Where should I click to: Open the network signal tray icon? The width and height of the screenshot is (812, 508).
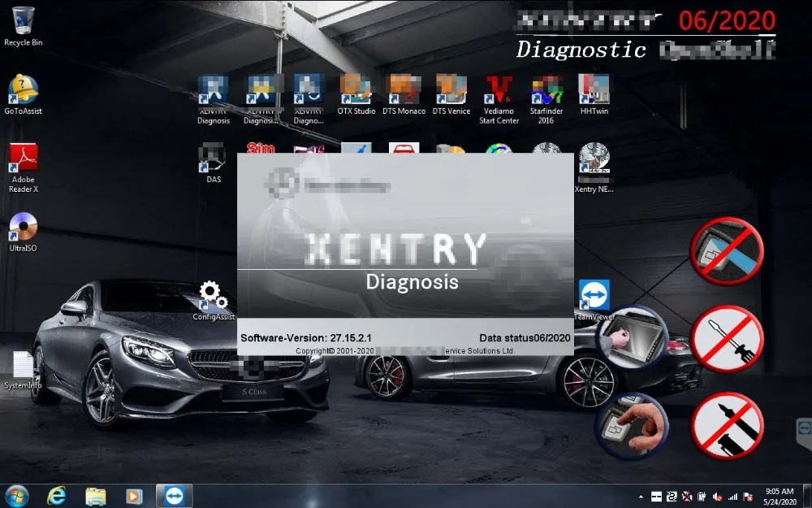pos(732,497)
